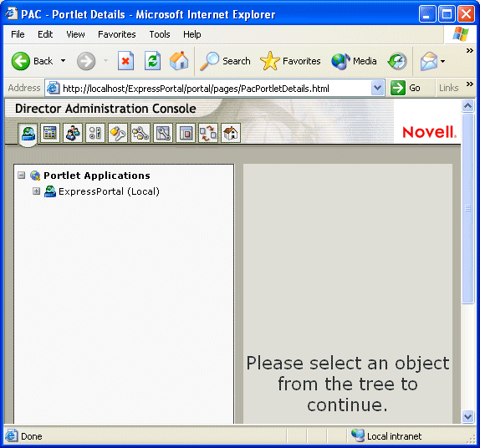Open the folders and wrench configuration icon

(x=140, y=133)
